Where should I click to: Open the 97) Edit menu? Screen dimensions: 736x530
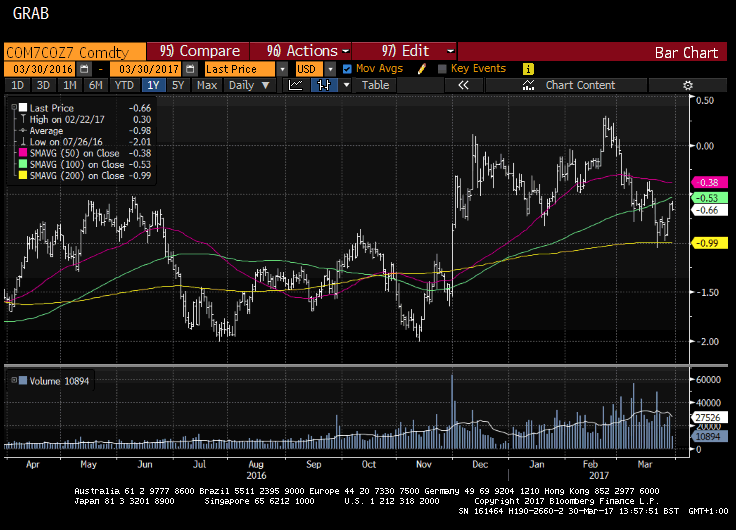(404, 51)
